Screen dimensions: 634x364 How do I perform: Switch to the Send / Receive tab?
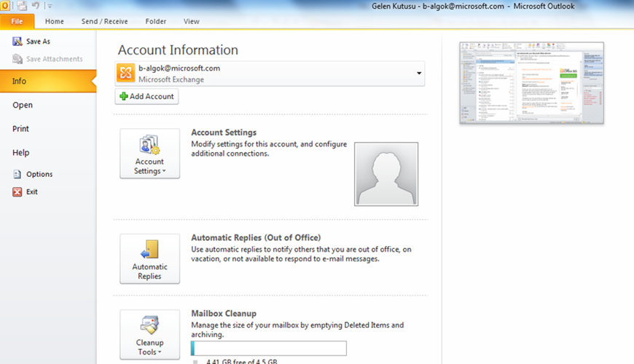(x=104, y=21)
